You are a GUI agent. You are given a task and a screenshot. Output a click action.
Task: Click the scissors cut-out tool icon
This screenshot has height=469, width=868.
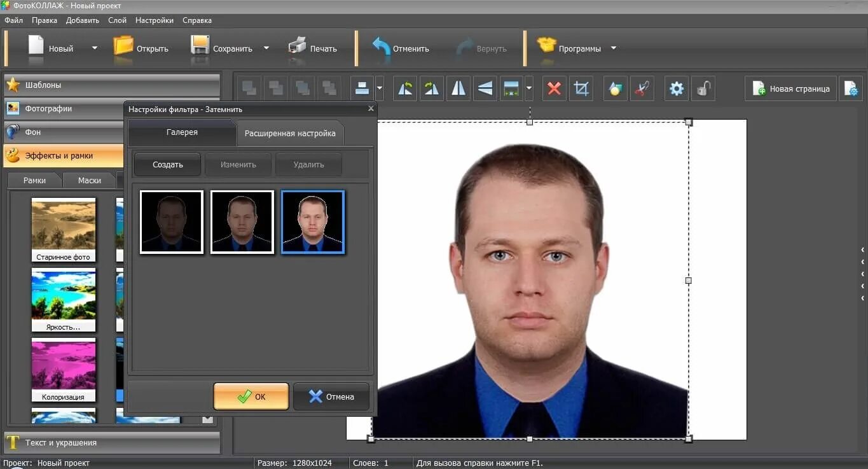[642, 88]
